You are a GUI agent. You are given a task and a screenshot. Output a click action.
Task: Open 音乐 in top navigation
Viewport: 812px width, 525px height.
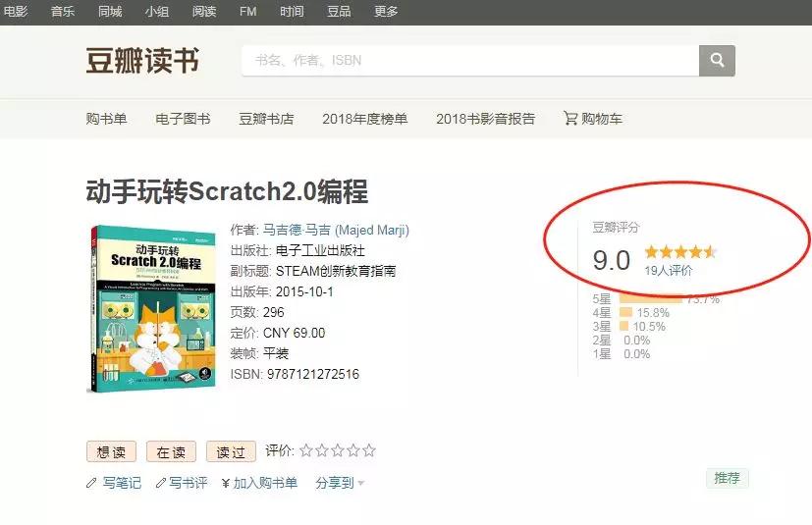tap(63, 12)
